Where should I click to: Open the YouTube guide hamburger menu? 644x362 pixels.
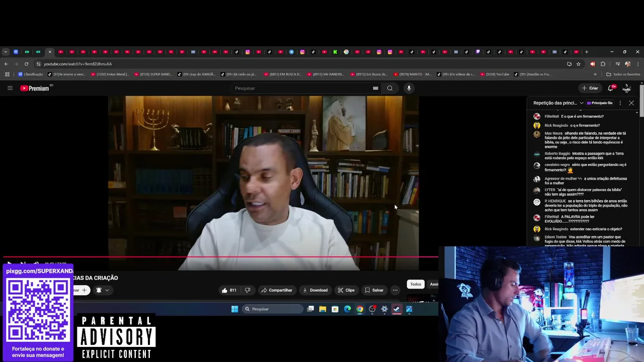10,88
